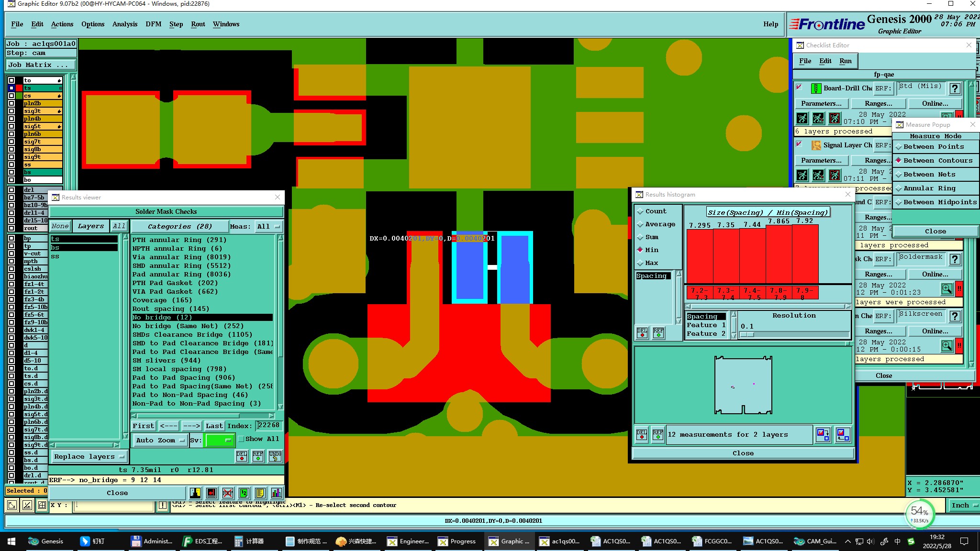
Task: Click the UNDO icon in Results viewer
Action: [x=275, y=456]
